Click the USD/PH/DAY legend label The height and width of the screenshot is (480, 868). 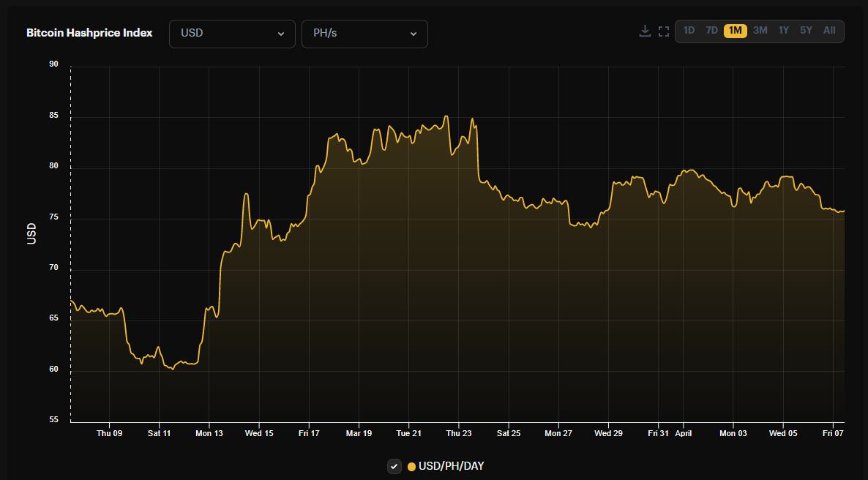[x=451, y=466]
